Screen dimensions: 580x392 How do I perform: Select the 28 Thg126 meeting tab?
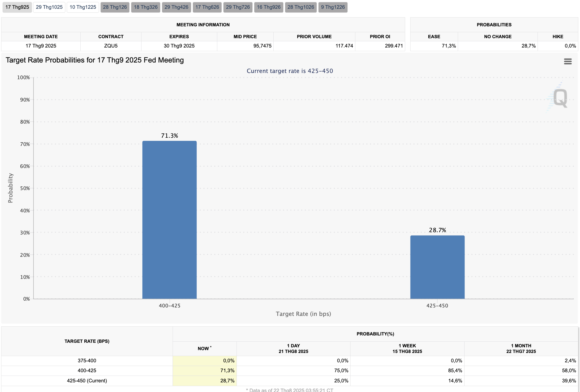click(115, 7)
